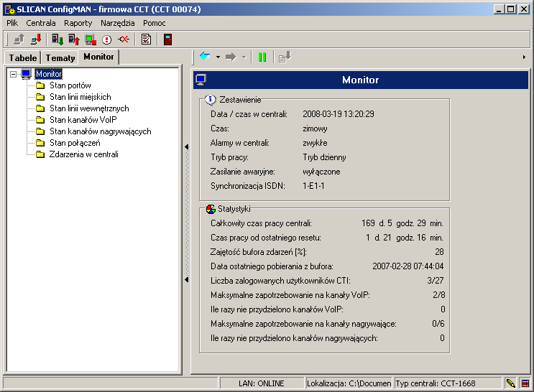Image resolution: width=534 pixels, height=392 pixels.
Task: Click the green monitor with red square icon
Action: click(x=91, y=39)
